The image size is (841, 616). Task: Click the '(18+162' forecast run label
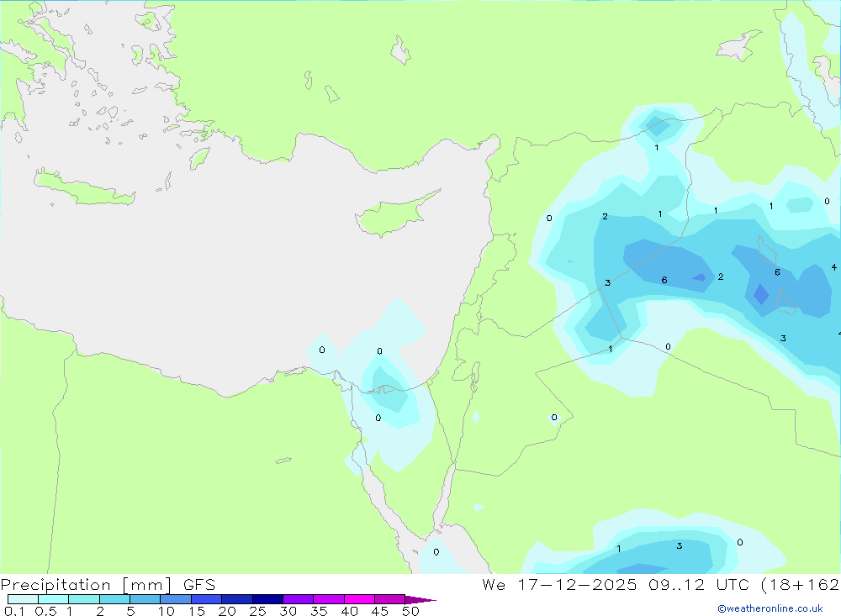click(x=801, y=584)
